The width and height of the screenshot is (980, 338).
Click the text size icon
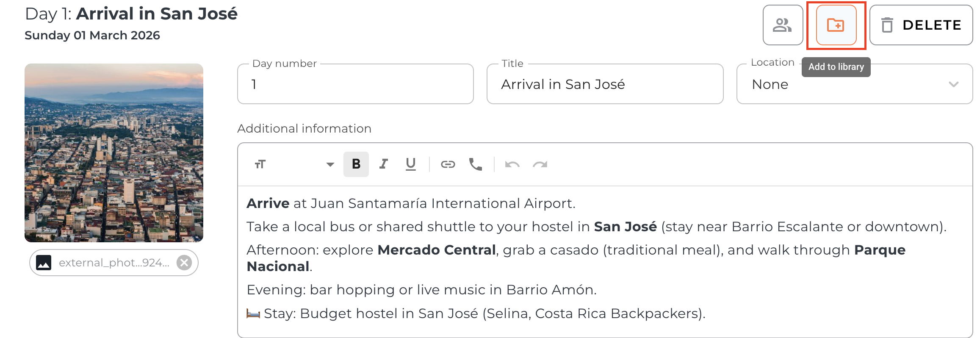(260, 164)
